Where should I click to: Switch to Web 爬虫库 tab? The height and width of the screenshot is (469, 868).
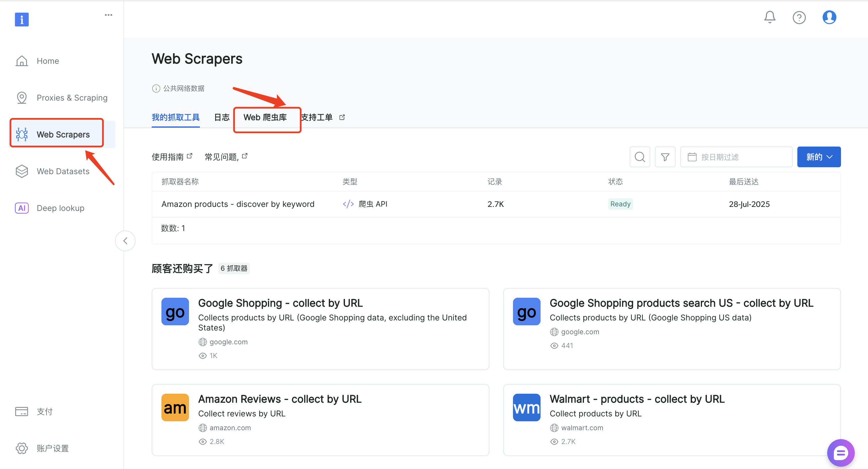pyautogui.click(x=265, y=117)
